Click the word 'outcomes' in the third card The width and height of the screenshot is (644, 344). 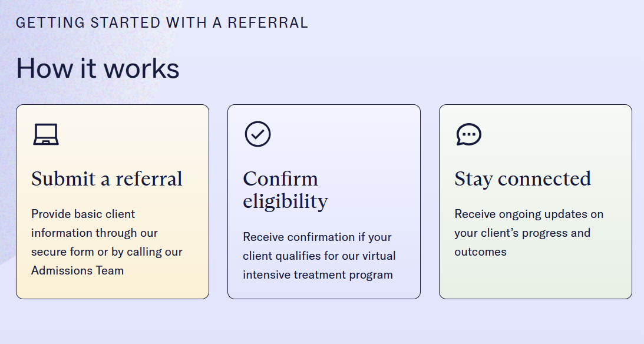click(x=480, y=252)
